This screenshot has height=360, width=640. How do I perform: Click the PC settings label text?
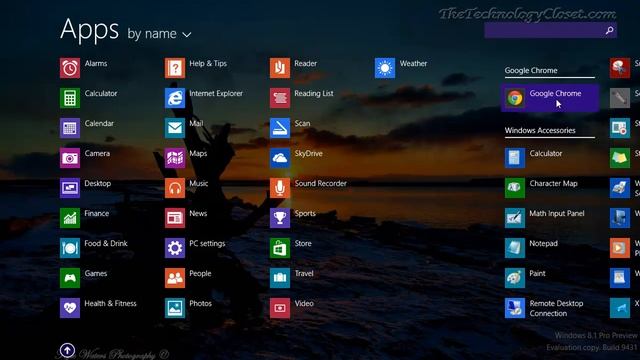point(207,243)
